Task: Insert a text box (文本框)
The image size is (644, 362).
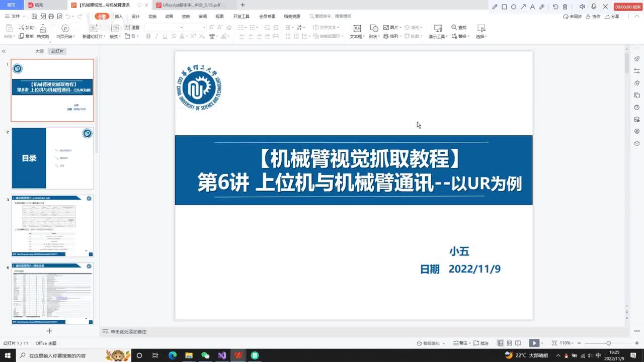Action: tap(357, 32)
